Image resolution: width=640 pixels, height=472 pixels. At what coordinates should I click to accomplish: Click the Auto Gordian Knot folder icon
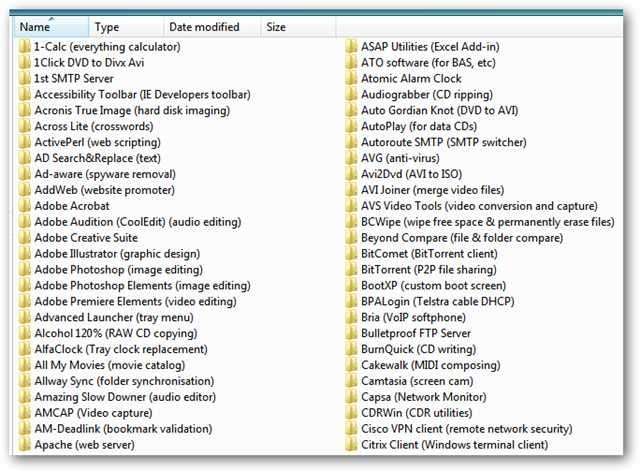[351, 110]
